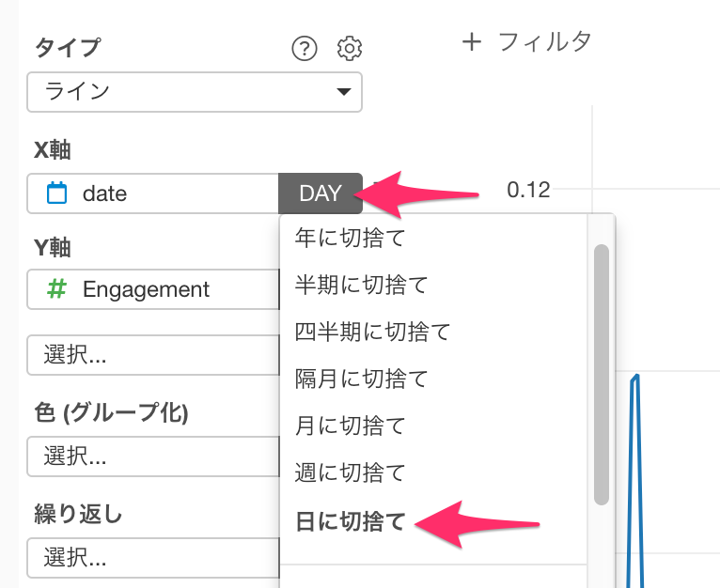The height and width of the screenshot is (588, 720).
Task: Open the 色 (グループ化) 選択 selector
Action: click(x=153, y=456)
